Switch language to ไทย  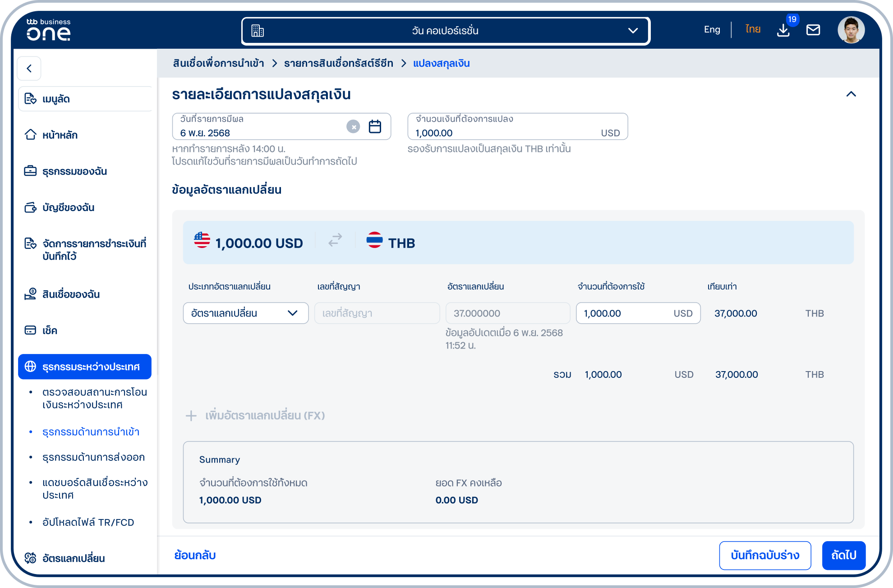(x=753, y=30)
